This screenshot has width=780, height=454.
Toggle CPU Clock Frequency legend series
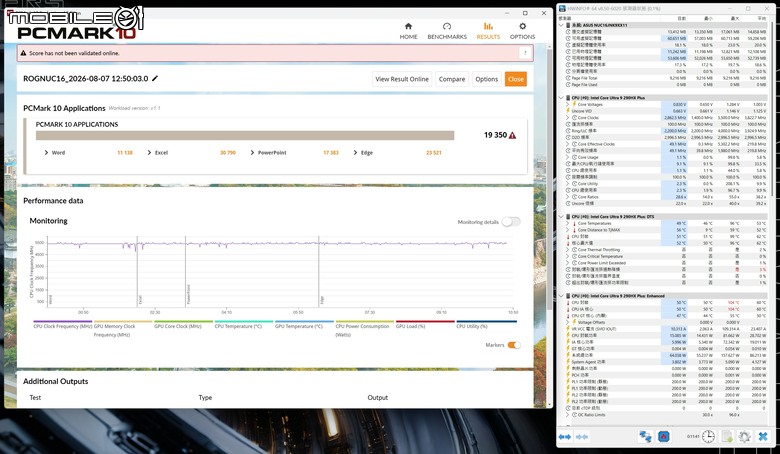pyautogui.click(x=63, y=325)
